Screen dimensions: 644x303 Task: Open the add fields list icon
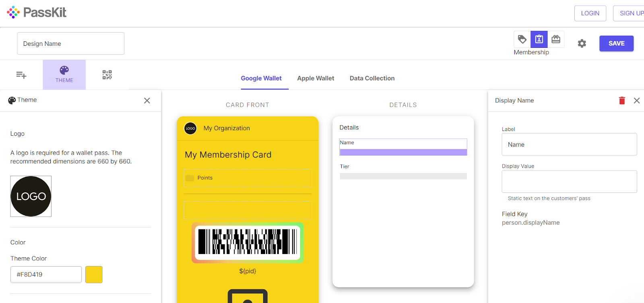tap(21, 75)
